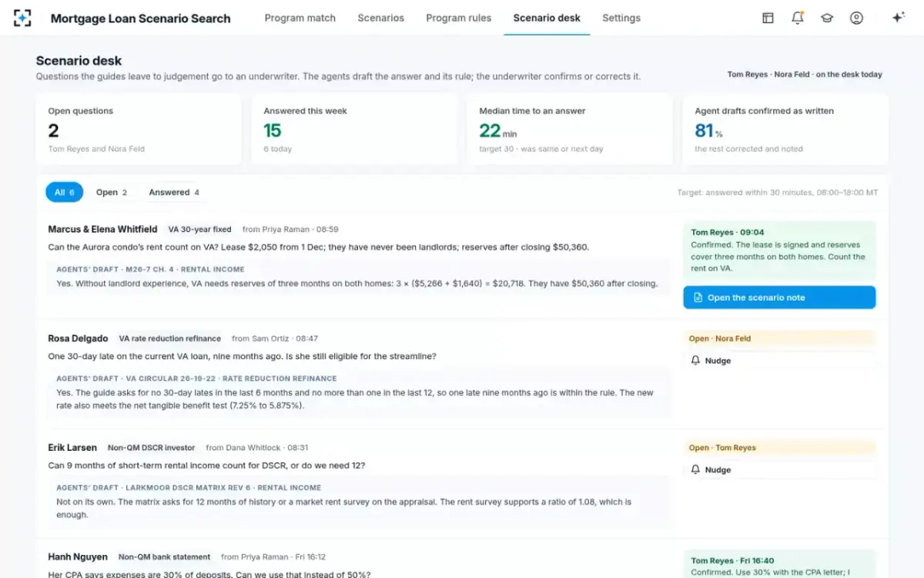Click the Answered this week card
This screenshot has height=578, width=924.
[x=354, y=129]
